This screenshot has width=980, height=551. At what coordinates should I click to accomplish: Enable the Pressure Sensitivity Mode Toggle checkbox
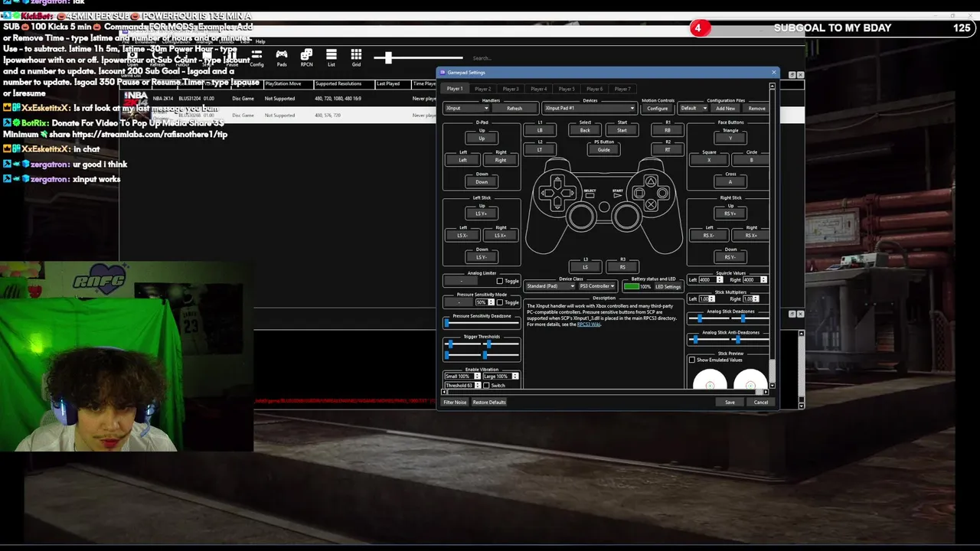500,302
